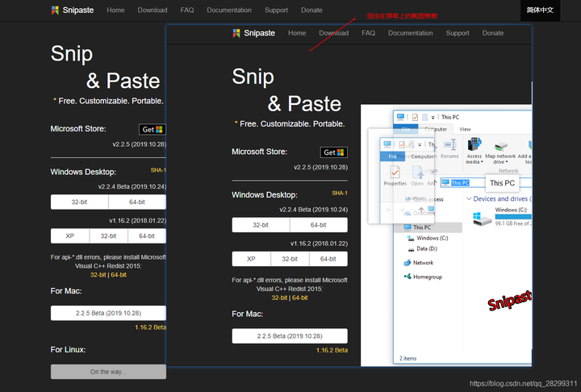Image resolution: width=581 pixels, height=392 pixels.
Task: Click the Get Microsoft Store button on left
Action: click(x=153, y=129)
